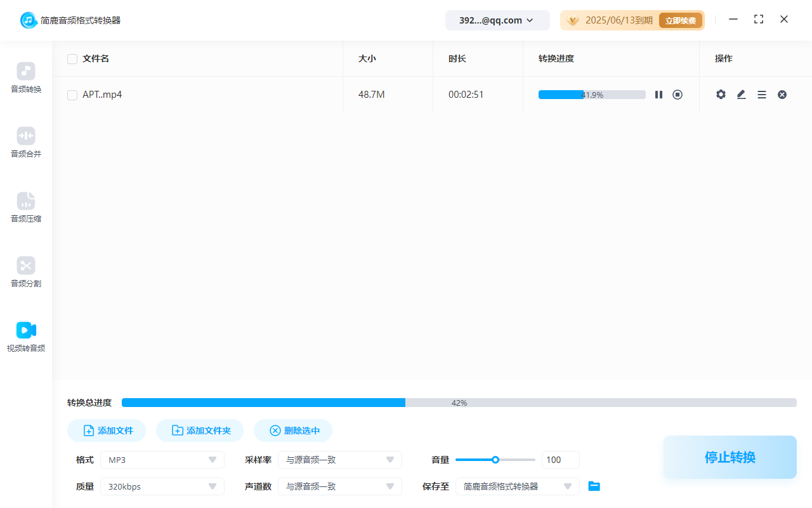Stop the APT..mp4 conversion via stop icon

click(x=678, y=94)
